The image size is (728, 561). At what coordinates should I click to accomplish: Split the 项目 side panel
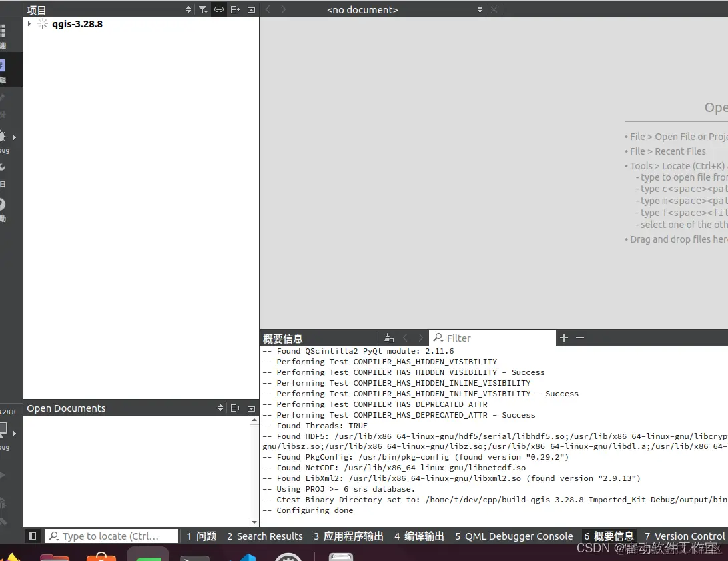pyautogui.click(x=236, y=9)
